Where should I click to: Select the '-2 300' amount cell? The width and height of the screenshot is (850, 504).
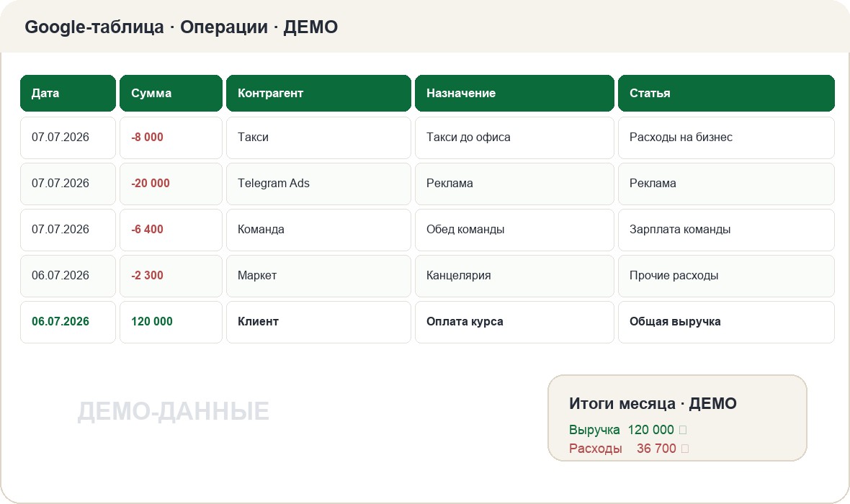171,276
